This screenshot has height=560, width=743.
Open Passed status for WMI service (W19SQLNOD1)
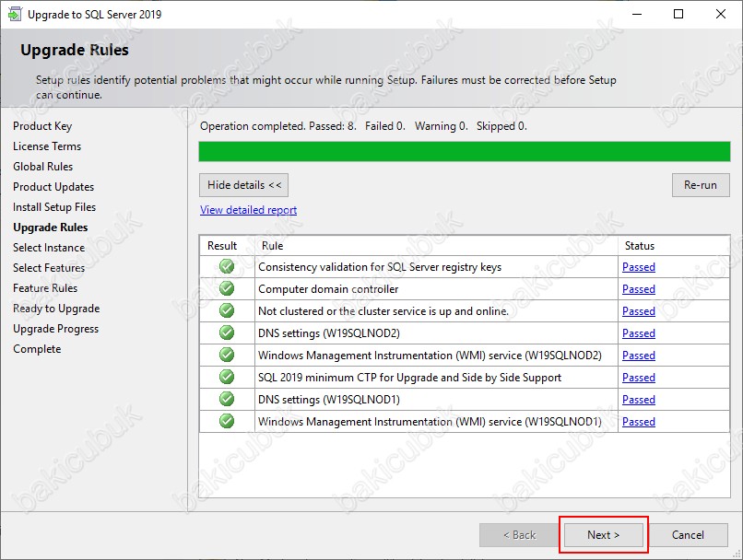[x=639, y=421]
